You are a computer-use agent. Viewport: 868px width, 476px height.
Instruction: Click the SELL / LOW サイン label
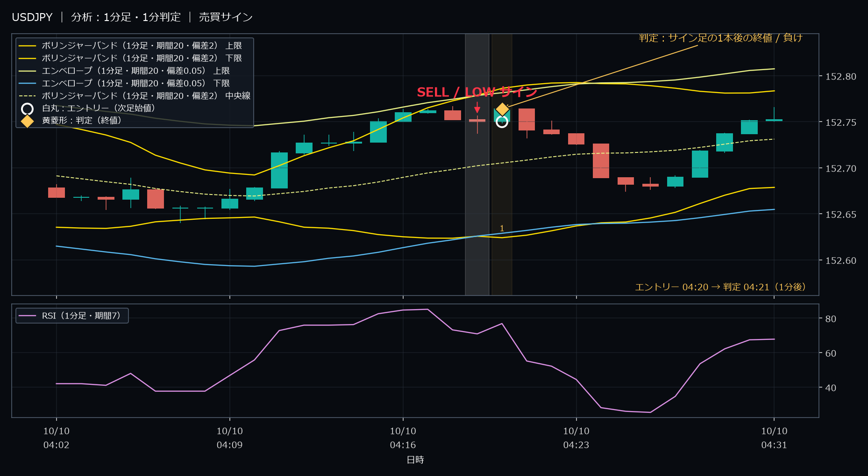click(x=477, y=92)
